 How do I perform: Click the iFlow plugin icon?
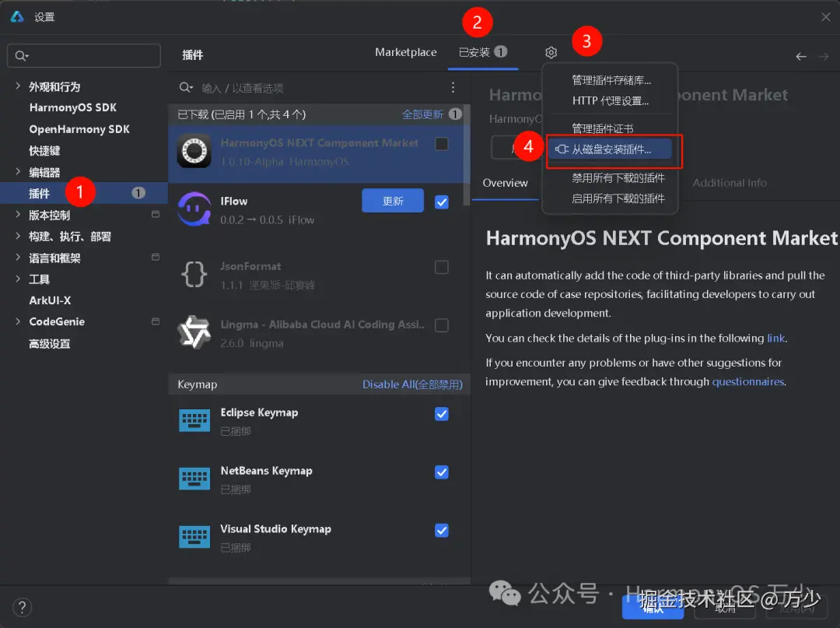(x=194, y=209)
